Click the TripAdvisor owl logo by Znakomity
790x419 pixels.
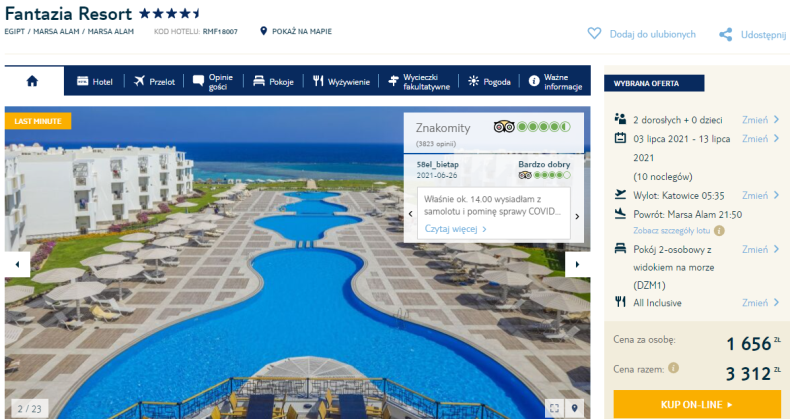click(x=504, y=127)
